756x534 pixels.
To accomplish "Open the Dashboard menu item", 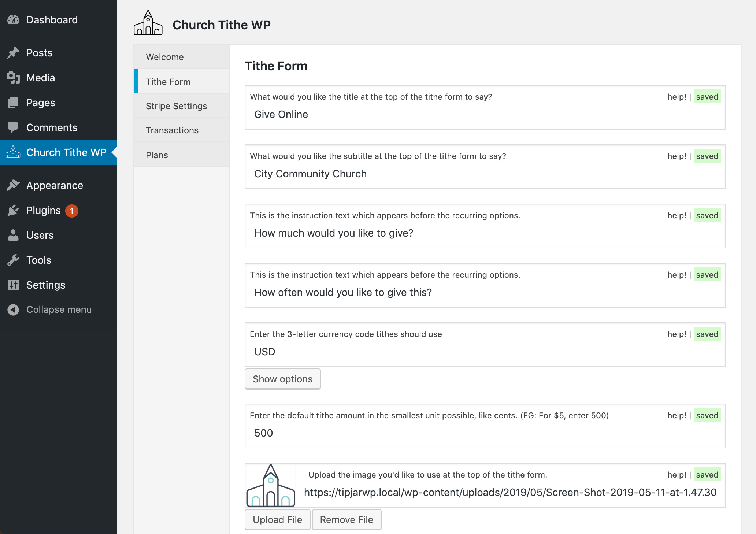I will click(59, 20).
